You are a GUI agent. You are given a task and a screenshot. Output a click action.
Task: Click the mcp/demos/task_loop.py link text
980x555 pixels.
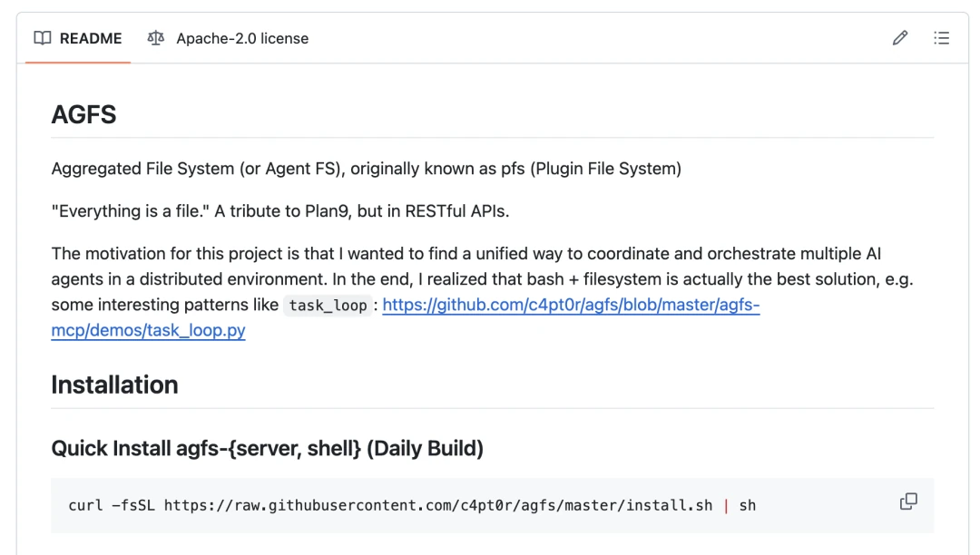[x=148, y=331]
